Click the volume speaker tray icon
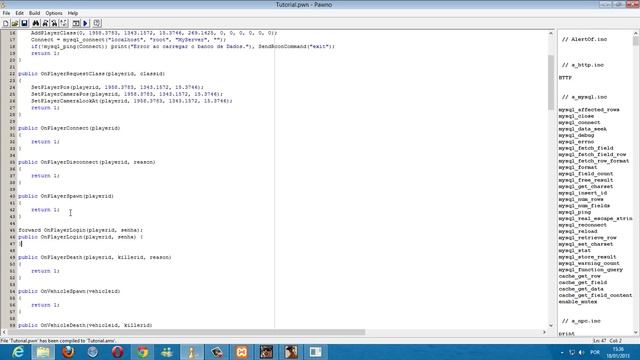Screen dimensions: 640x360 coord(582,352)
